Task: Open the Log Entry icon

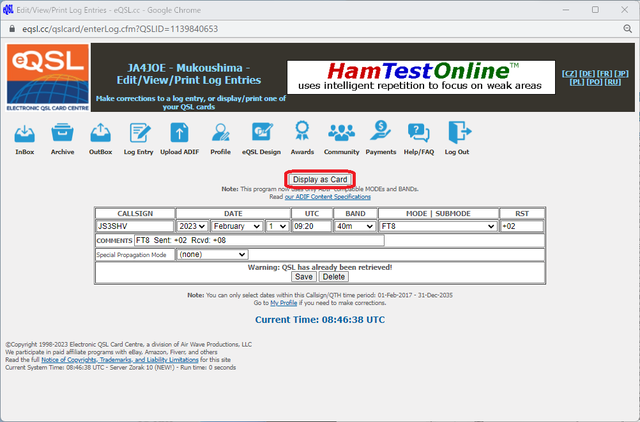Action: point(140,133)
